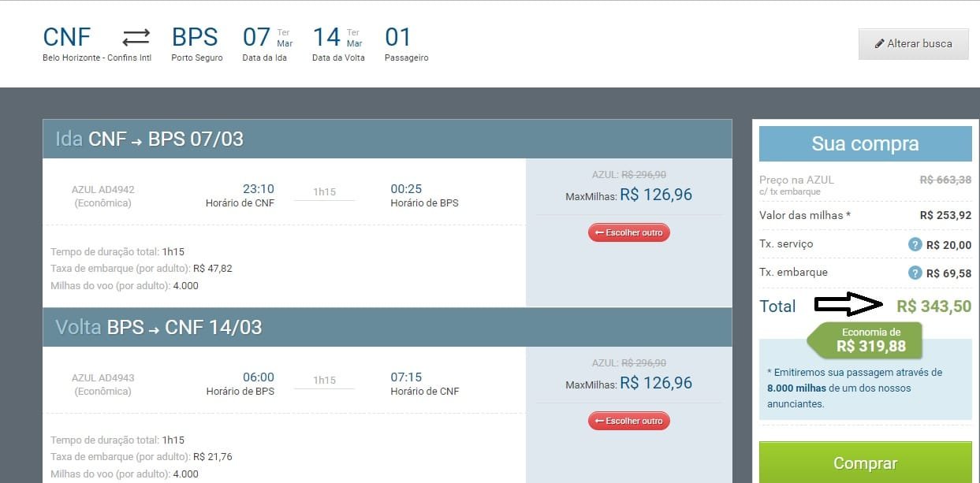Click the help icon next to Tx. serviço
The image size is (980, 483).
coord(915,244)
